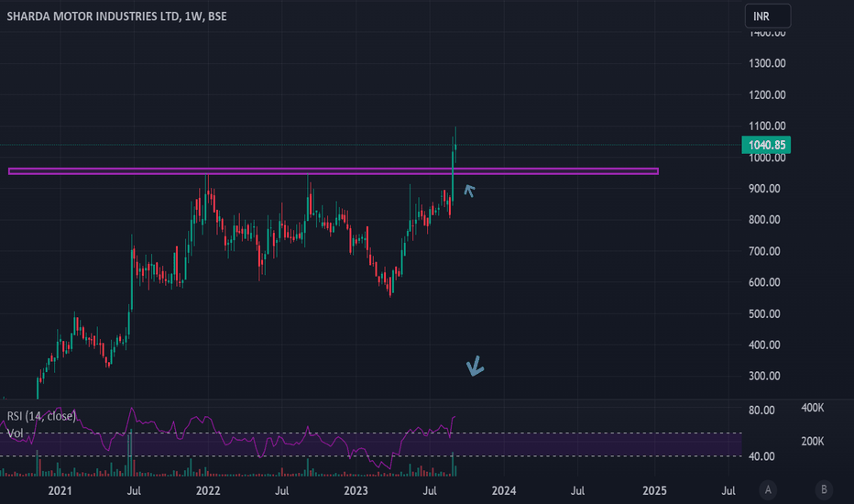The width and height of the screenshot is (854, 504).
Task: Click the B button in the bottom corner
Action: tap(824, 490)
